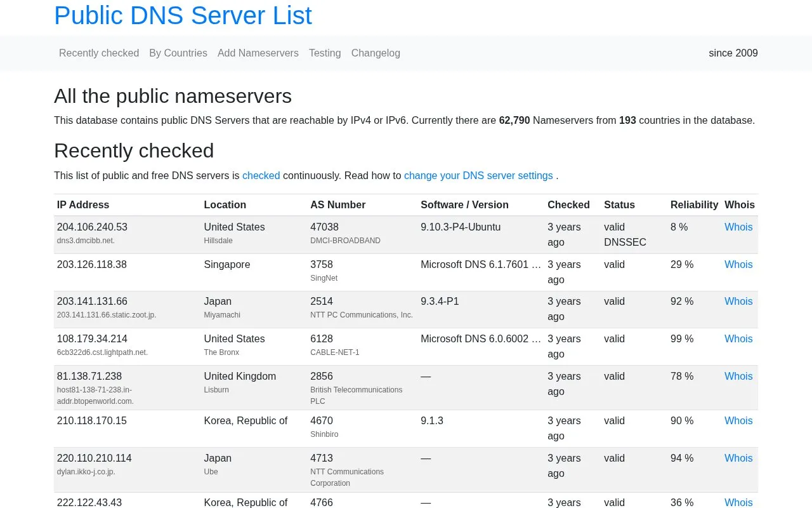Viewport: 812px width, 508px height.
Task: Open Whois for 203.141.131.66
Action: point(738,302)
